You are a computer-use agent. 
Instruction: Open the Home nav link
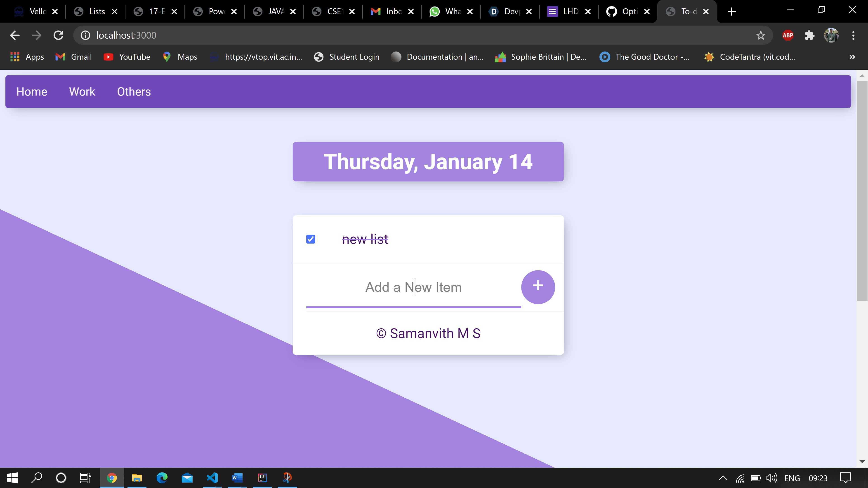(32, 91)
